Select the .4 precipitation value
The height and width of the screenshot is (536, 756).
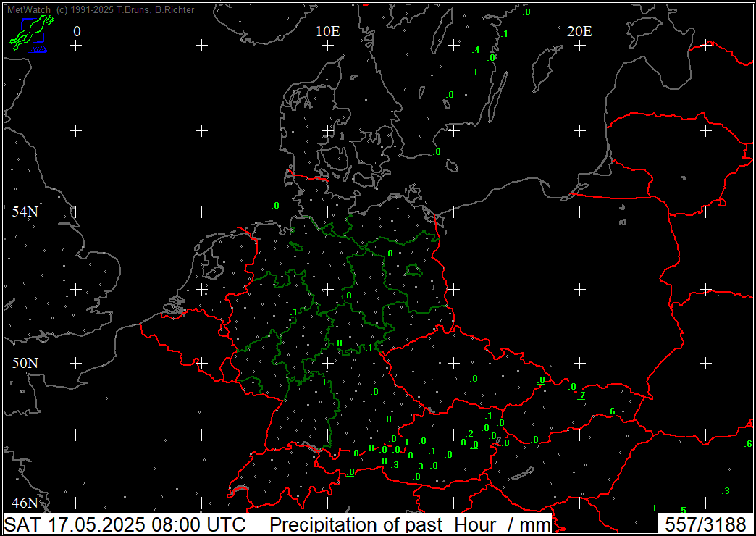coord(475,50)
